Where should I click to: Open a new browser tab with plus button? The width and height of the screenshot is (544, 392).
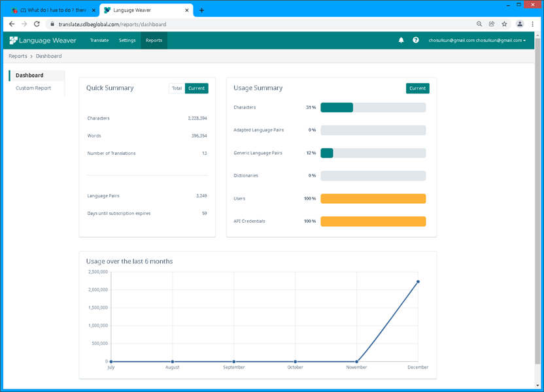[x=201, y=10]
